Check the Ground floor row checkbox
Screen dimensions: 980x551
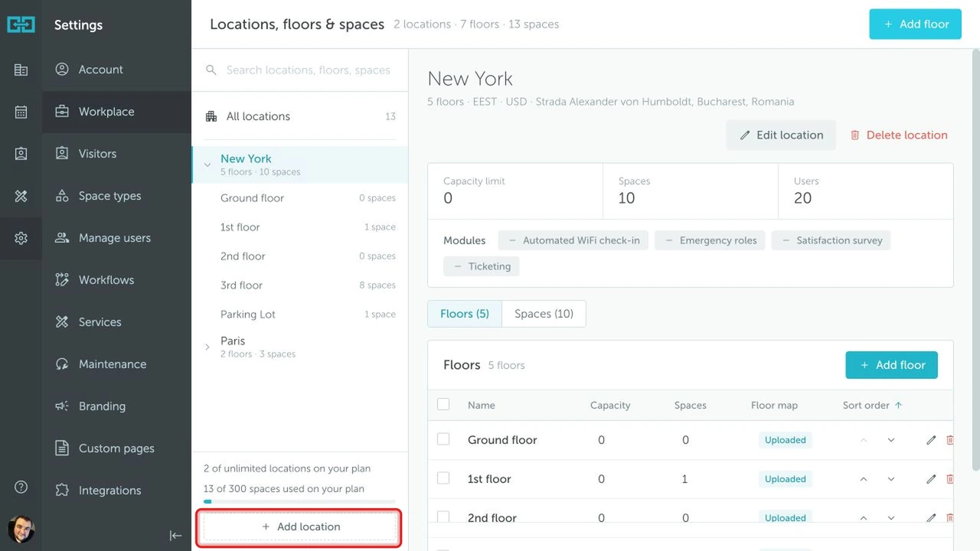[443, 439]
